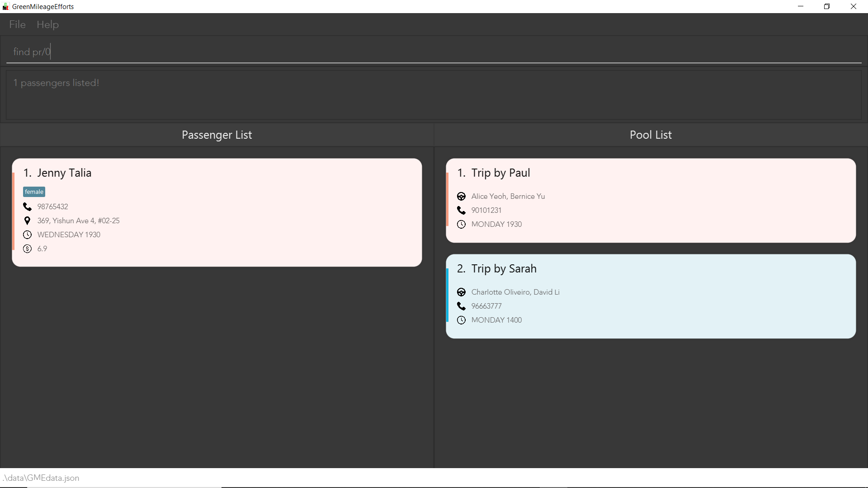
Task: Click the steering wheel icon in Sarah's trip
Action: pyautogui.click(x=461, y=292)
